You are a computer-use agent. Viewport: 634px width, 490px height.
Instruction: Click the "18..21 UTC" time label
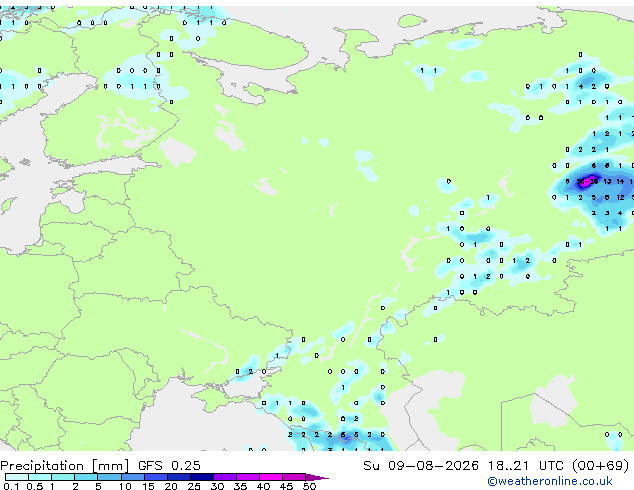pyautogui.click(x=525, y=466)
